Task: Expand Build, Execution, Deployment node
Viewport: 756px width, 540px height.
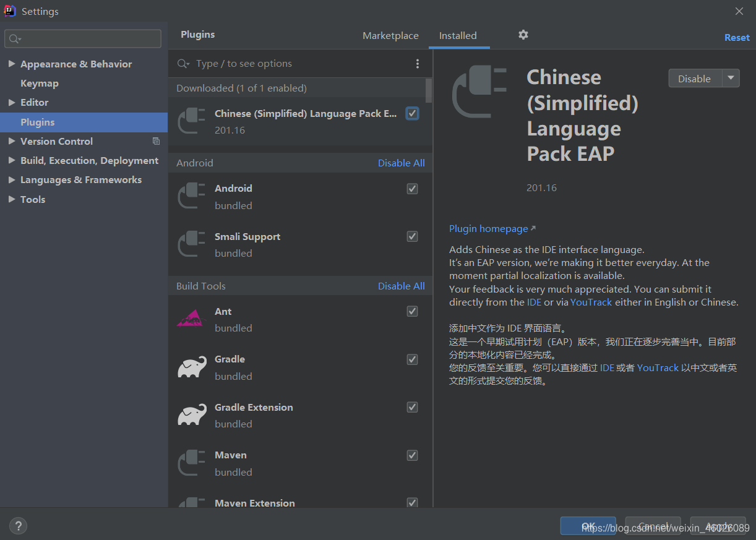Action: point(11,160)
